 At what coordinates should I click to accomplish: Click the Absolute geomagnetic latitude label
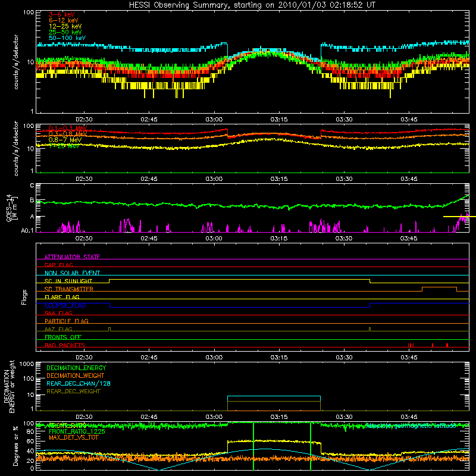point(411,426)
